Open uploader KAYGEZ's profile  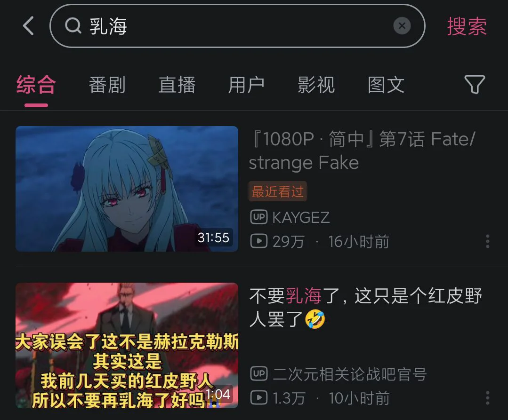click(x=301, y=217)
